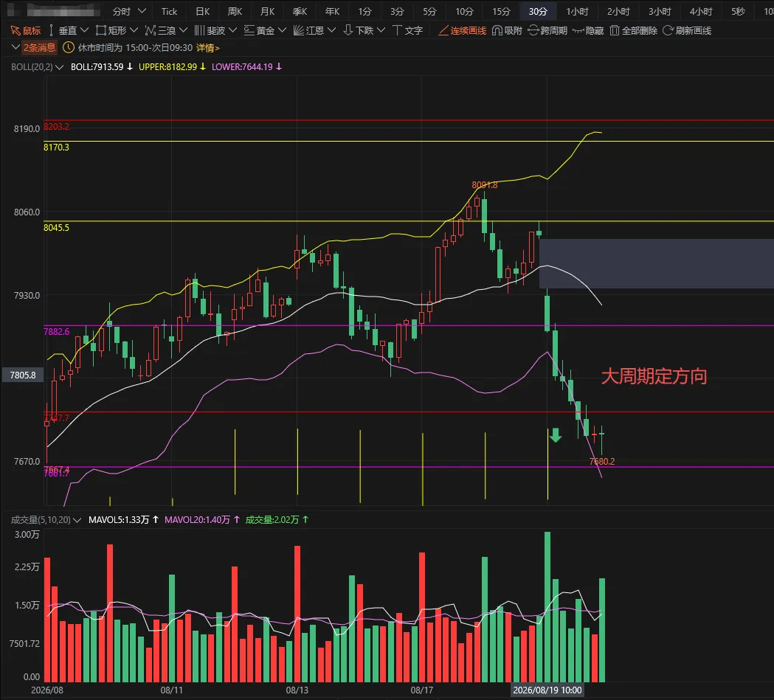Viewport: 774px width, 700px height.
Task: Click the clock icon beside 休市时间
Action: (69, 48)
